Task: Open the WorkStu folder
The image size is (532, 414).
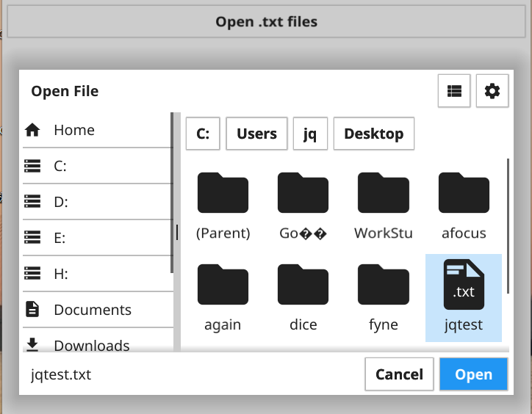Action: tap(383, 206)
